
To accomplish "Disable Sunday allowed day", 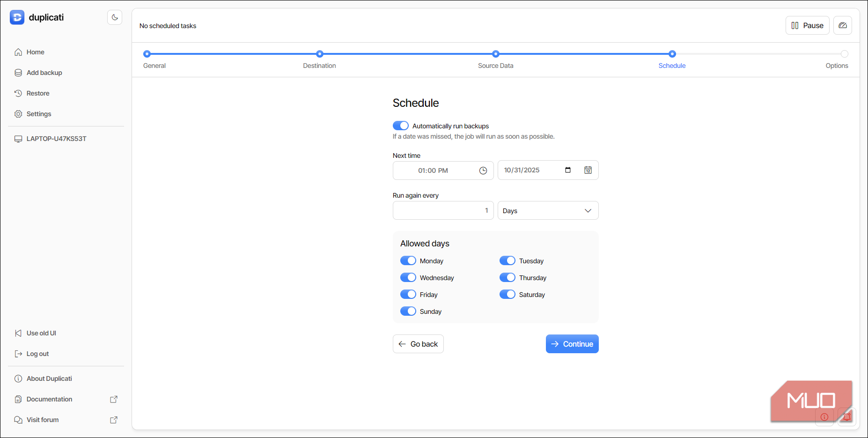I will pyautogui.click(x=408, y=311).
